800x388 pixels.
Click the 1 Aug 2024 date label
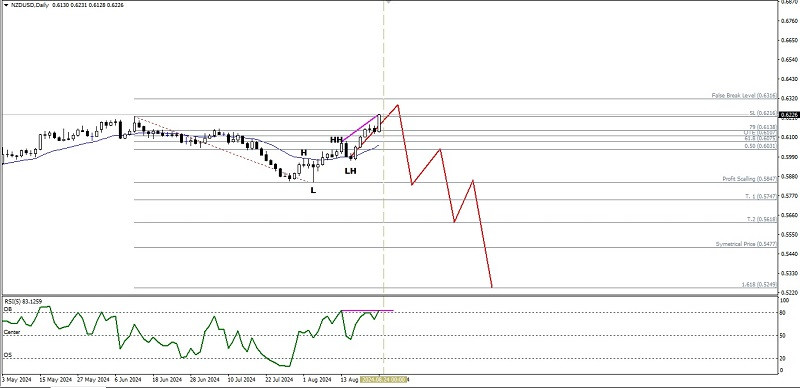(x=316, y=379)
